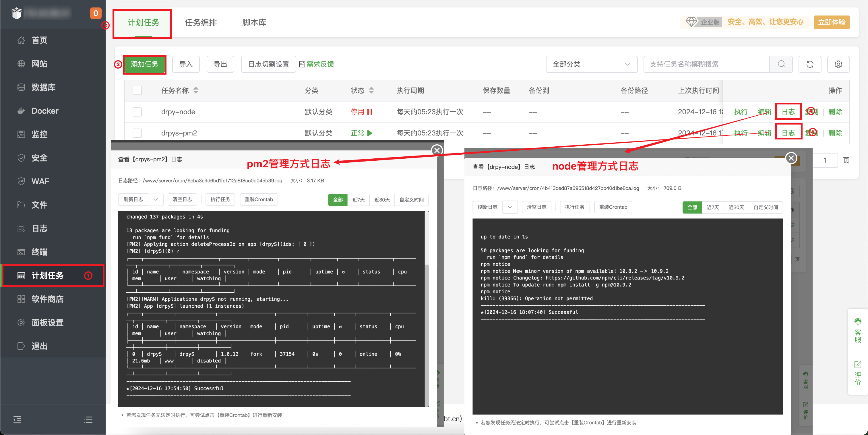The image size is (868, 435).
Task: Open WAF in the sidebar
Action: click(x=40, y=181)
